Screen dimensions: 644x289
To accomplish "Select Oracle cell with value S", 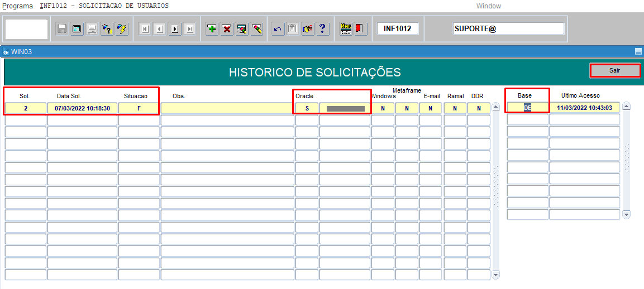I will point(307,108).
